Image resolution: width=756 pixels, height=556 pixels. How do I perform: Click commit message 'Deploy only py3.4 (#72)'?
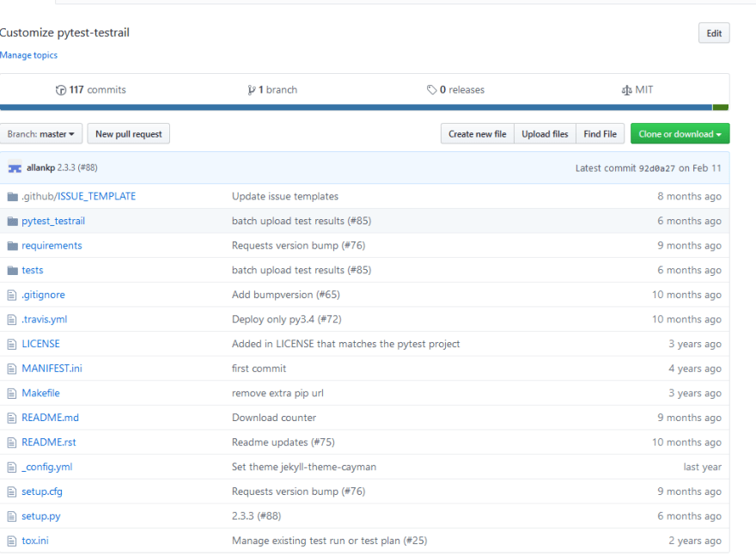click(286, 319)
